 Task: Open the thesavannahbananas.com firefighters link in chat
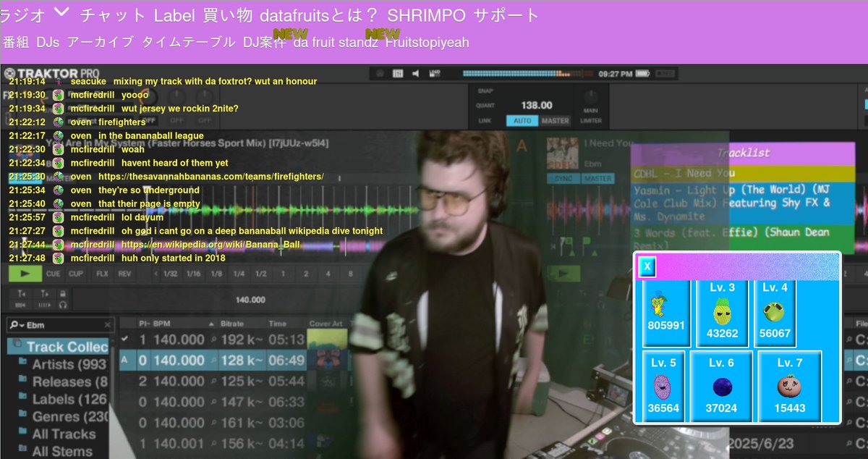[211, 177]
